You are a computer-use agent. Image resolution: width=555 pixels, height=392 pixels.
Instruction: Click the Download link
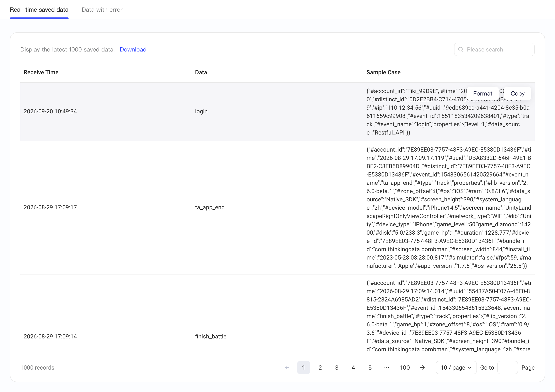point(133,50)
